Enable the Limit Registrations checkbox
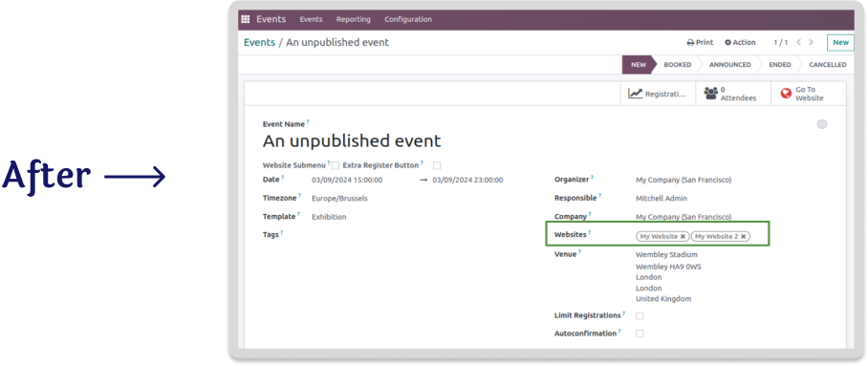 (x=640, y=316)
